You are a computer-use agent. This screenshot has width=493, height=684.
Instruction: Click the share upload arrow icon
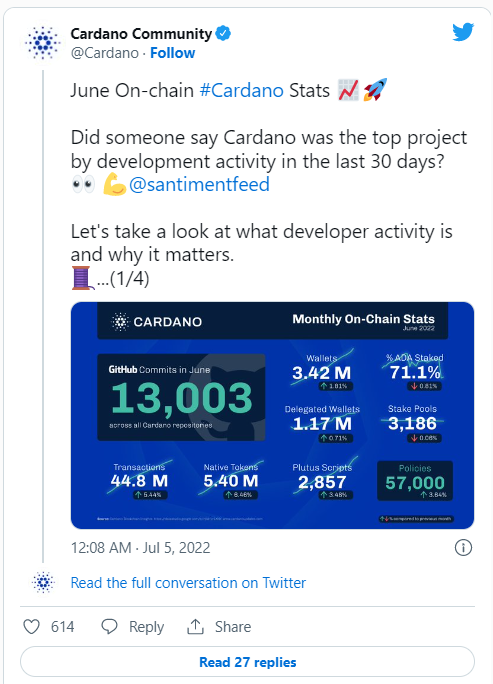[x=195, y=627]
